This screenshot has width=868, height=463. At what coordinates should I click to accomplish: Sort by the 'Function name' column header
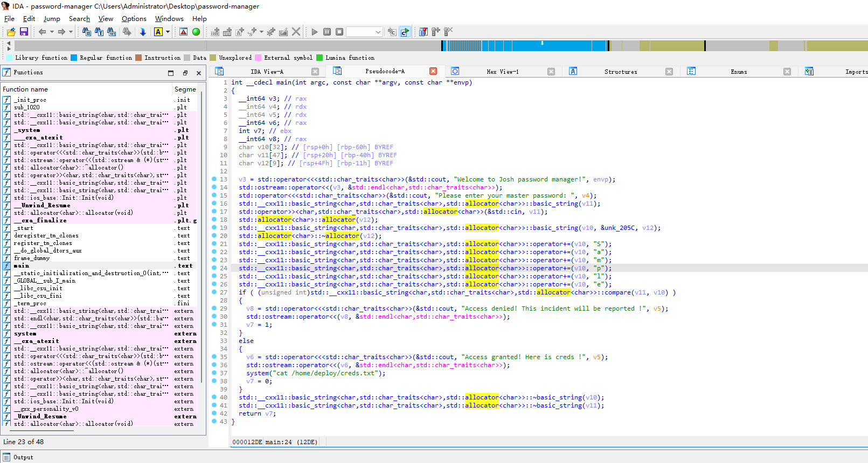pos(86,89)
